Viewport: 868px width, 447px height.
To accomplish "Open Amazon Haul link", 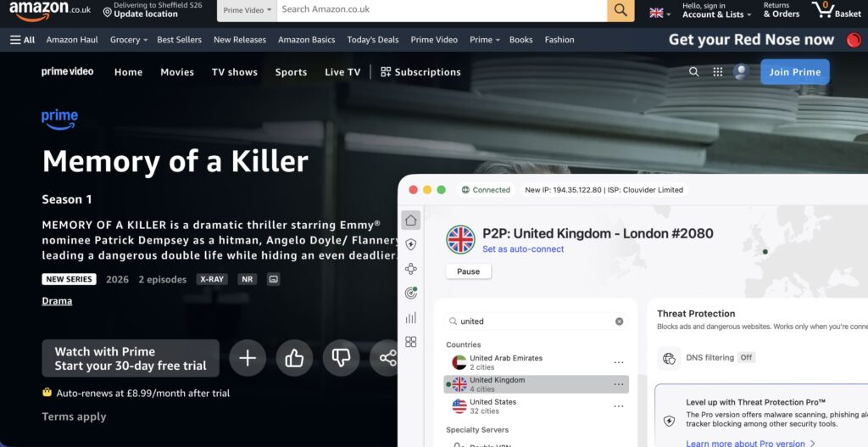I will click(x=72, y=40).
